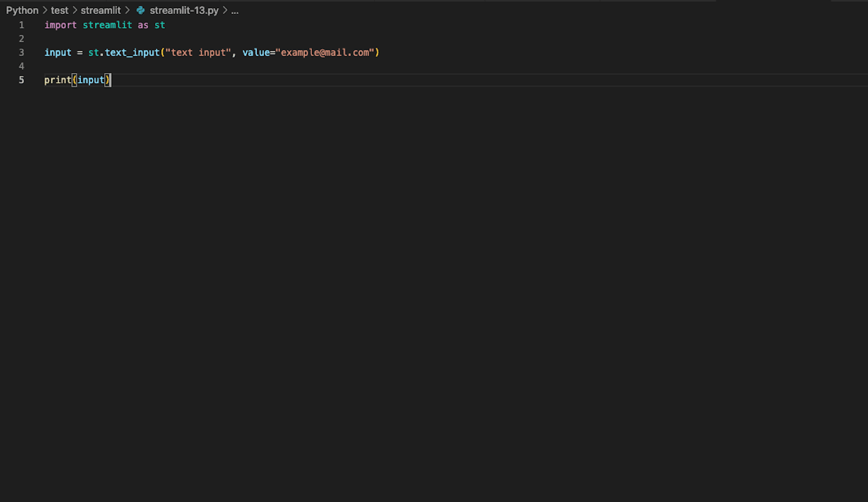Click the chevron right after "Python" breadcrumb
Viewport: 868px width, 502px height.
click(45, 10)
